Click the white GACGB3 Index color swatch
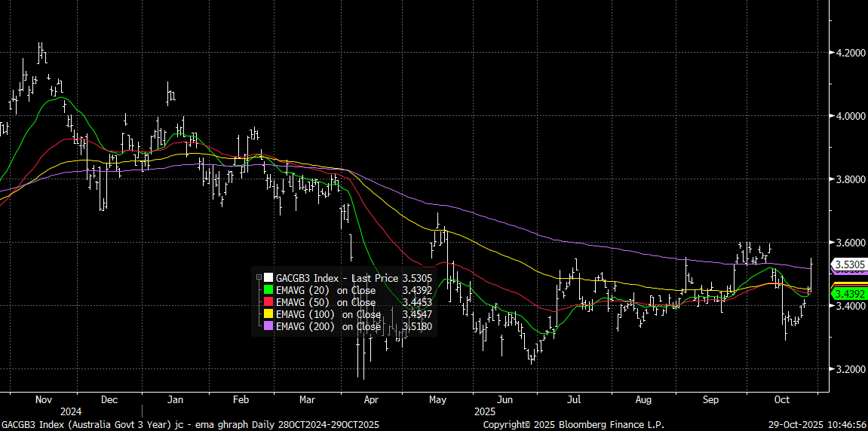 click(x=268, y=277)
